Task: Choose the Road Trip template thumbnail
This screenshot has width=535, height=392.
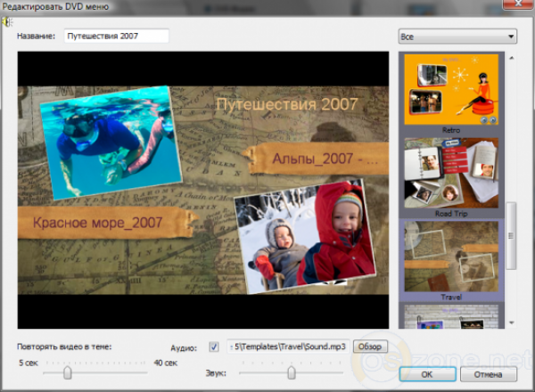Action: 451,173
